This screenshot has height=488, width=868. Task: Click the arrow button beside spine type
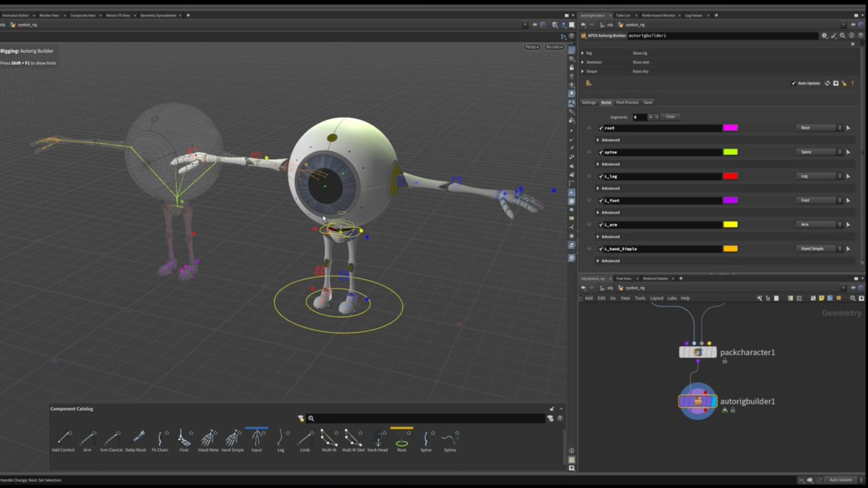(x=848, y=153)
